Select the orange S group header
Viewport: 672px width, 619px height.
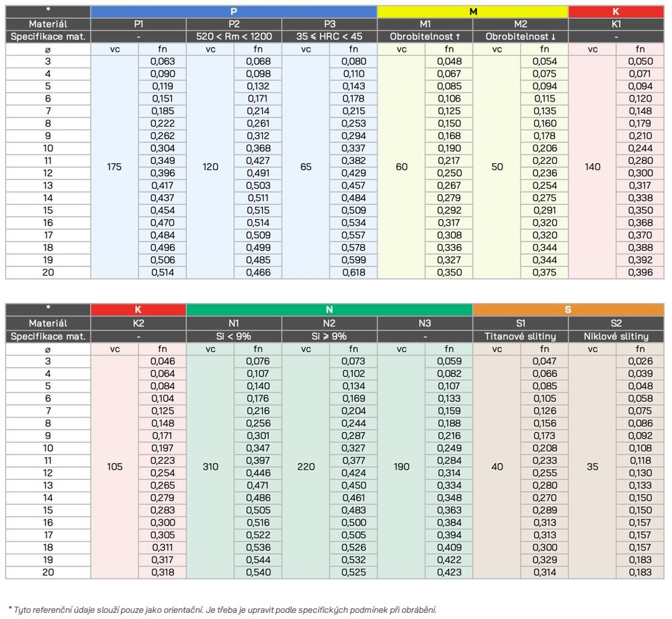coord(569,310)
